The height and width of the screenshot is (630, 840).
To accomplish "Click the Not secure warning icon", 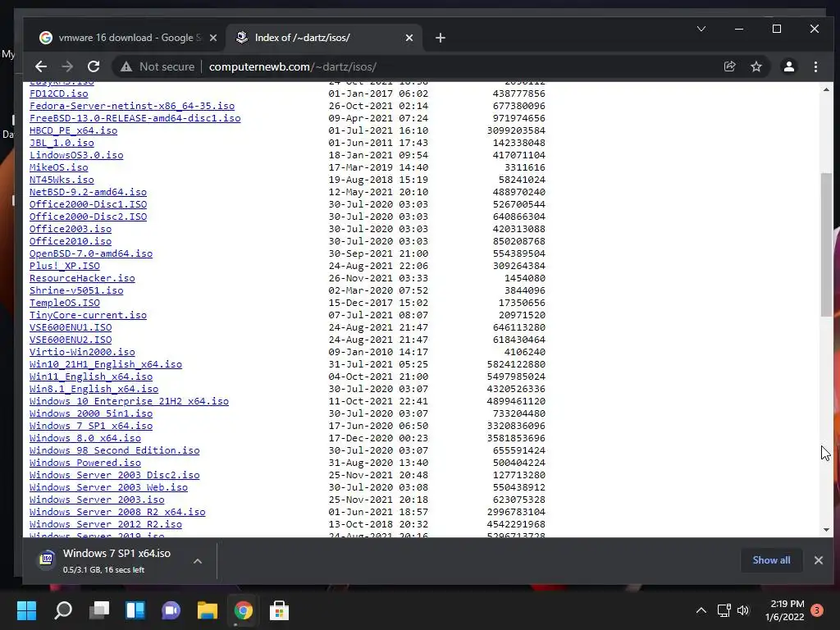I will 126,66.
